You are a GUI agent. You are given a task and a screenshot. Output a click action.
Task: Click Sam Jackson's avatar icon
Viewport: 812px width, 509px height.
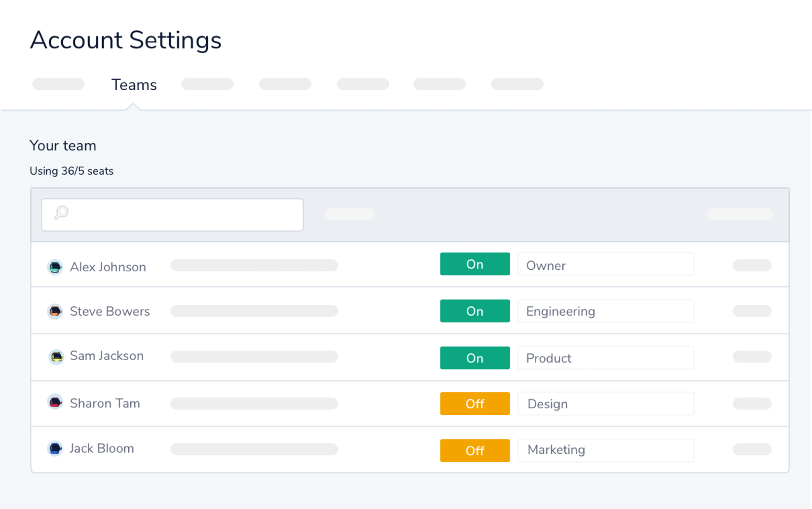tap(56, 357)
